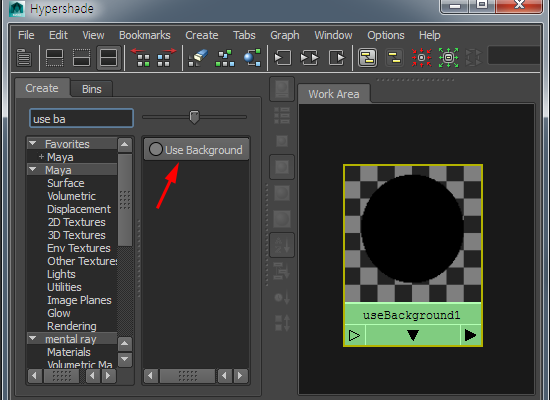Select Utilities category
Screen dimensions: 550x400
pyautogui.click(x=65, y=287)
